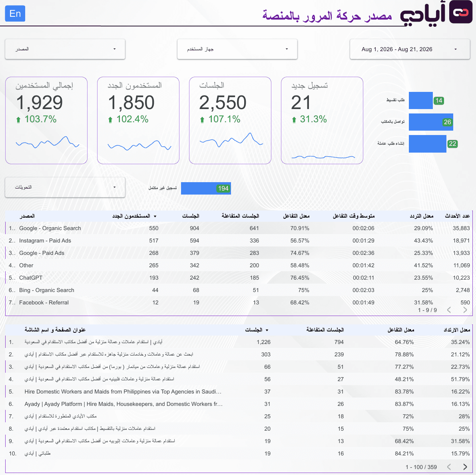Select Google - Paid Ads row
This screenshot has width=476, height=475.
pos(239,253)
